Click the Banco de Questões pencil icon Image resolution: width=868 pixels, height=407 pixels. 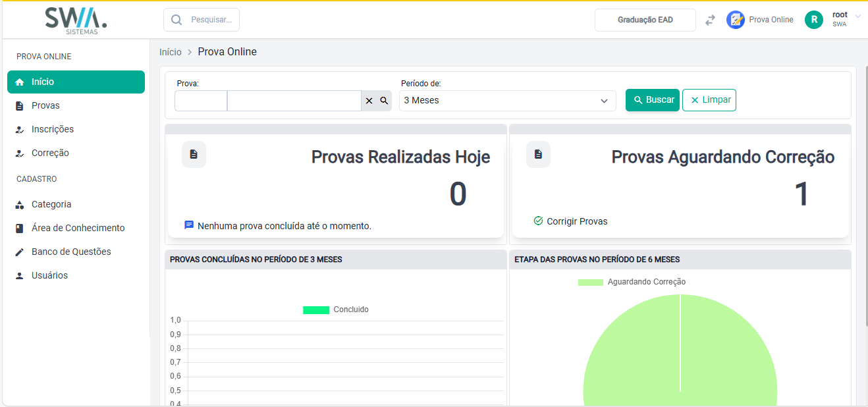20,252
